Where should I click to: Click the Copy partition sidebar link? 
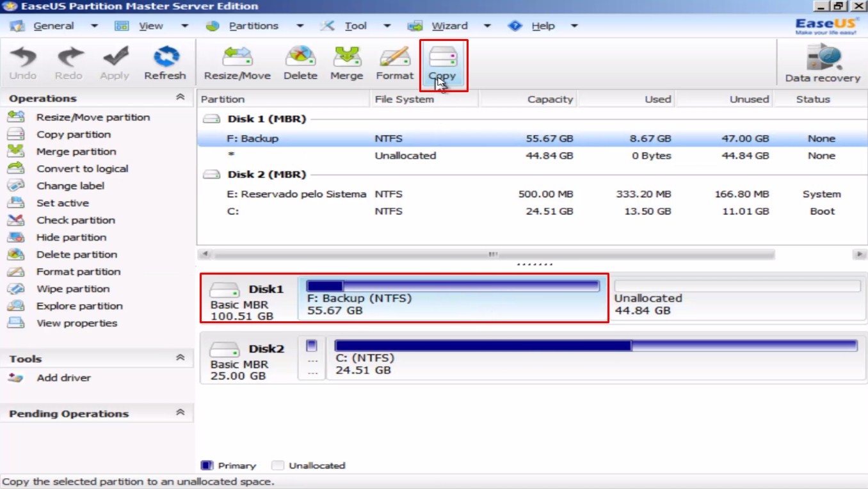[x=74, y=134]
